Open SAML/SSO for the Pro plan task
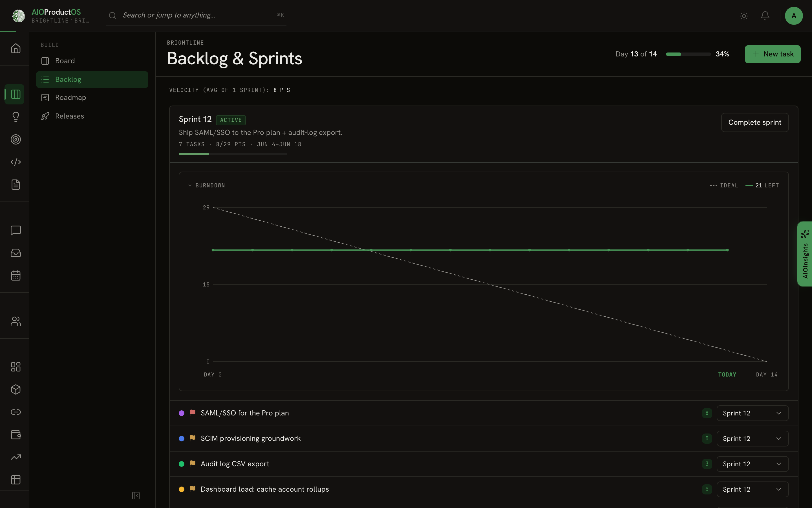This screenshot has width=812, height=508. coord(245,413)
